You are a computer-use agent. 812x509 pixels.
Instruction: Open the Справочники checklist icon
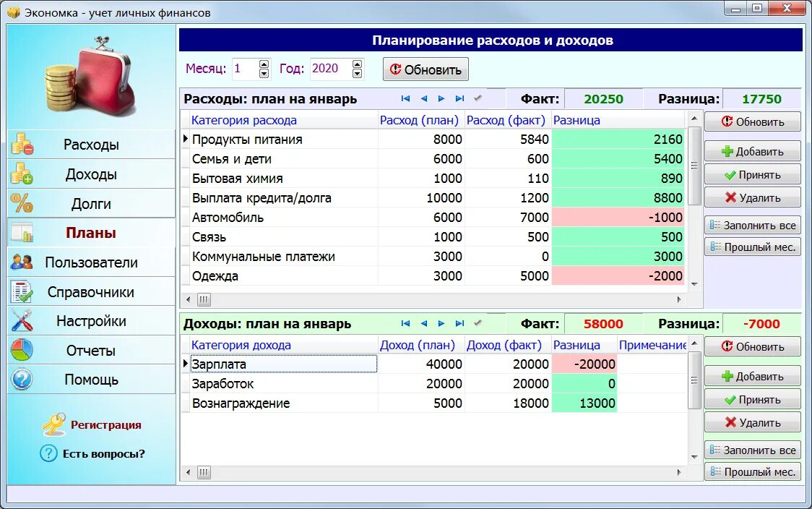[22, 292]
